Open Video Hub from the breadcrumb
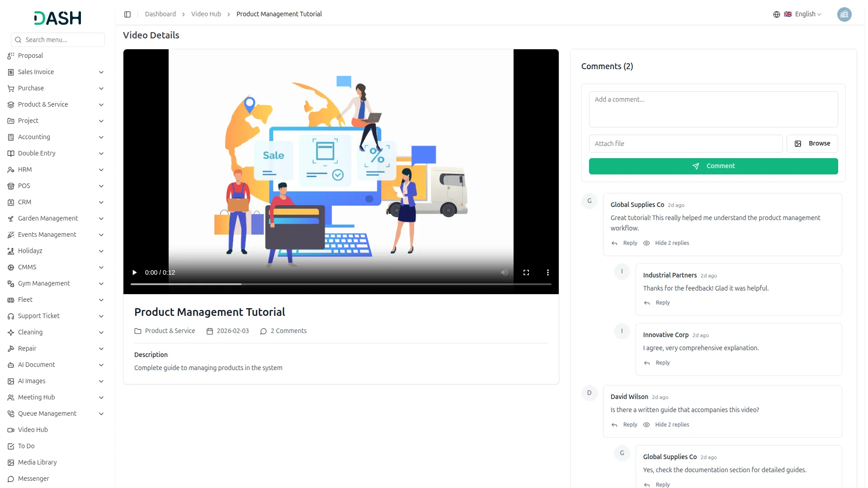 (x=206, y=14)
